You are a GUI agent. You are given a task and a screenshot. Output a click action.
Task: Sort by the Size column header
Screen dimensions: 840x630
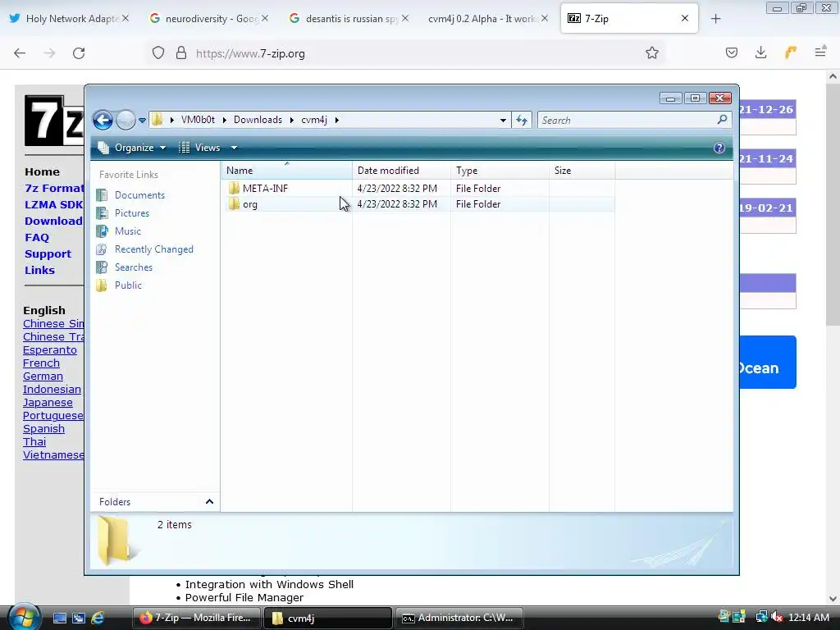582,171
